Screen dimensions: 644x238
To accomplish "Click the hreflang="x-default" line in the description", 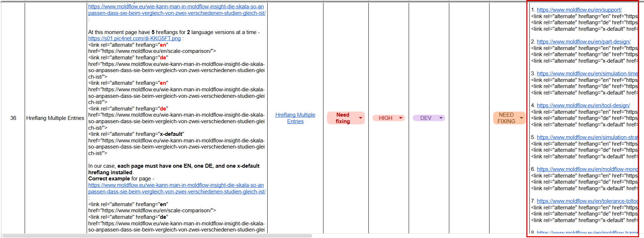I will [136, 134].
